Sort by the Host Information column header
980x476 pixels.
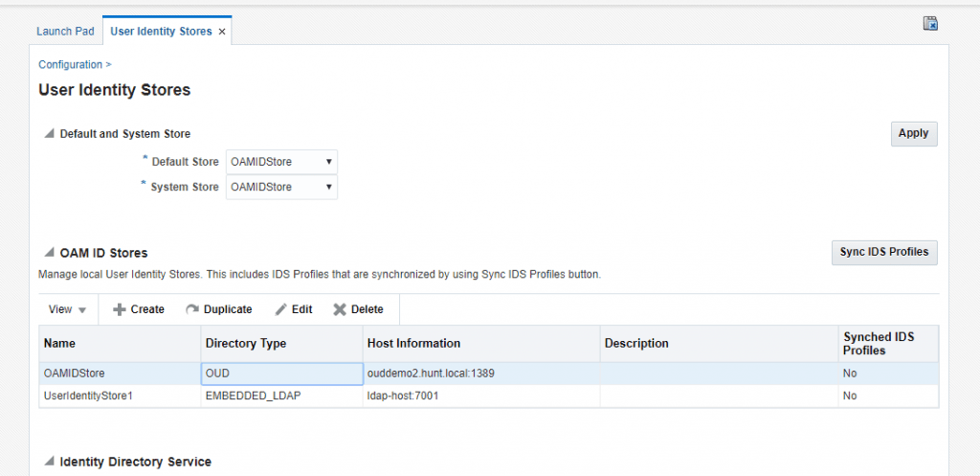tap(413, 343)
